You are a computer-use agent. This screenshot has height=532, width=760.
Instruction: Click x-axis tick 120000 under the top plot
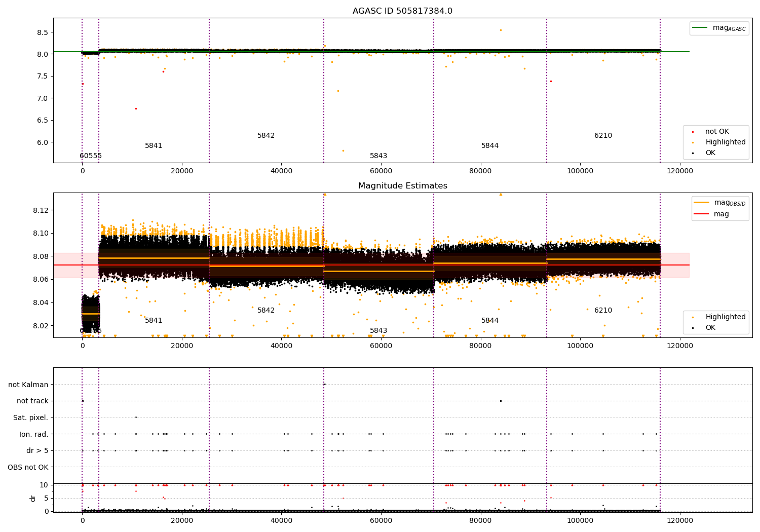[679, 171]
